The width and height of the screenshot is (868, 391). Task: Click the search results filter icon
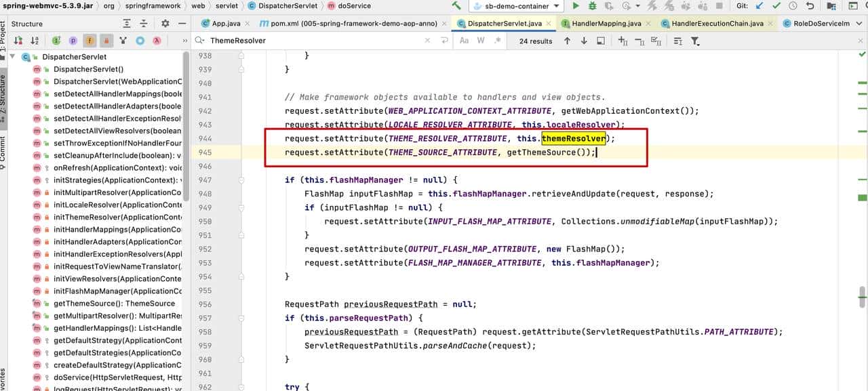(x=695, y=41)
